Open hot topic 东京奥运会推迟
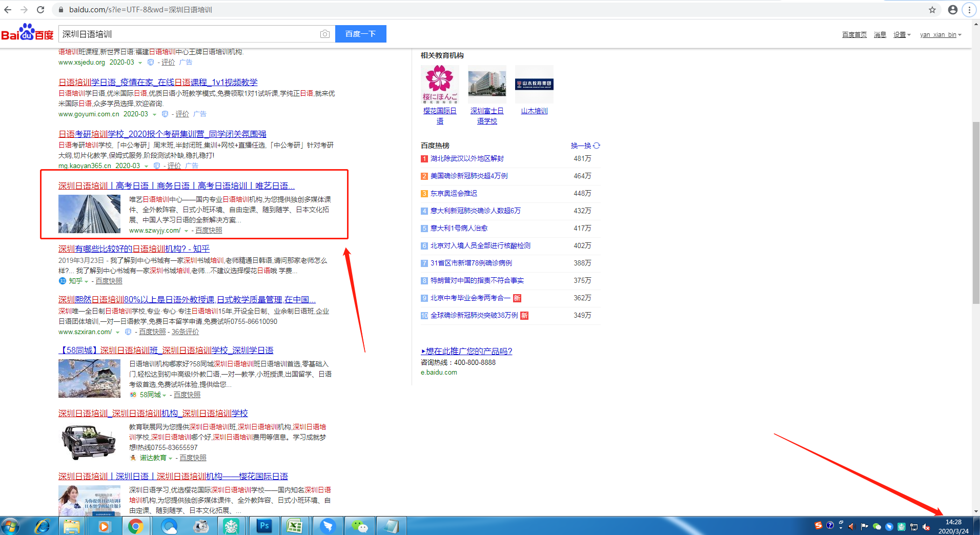 tap(454, 193)
